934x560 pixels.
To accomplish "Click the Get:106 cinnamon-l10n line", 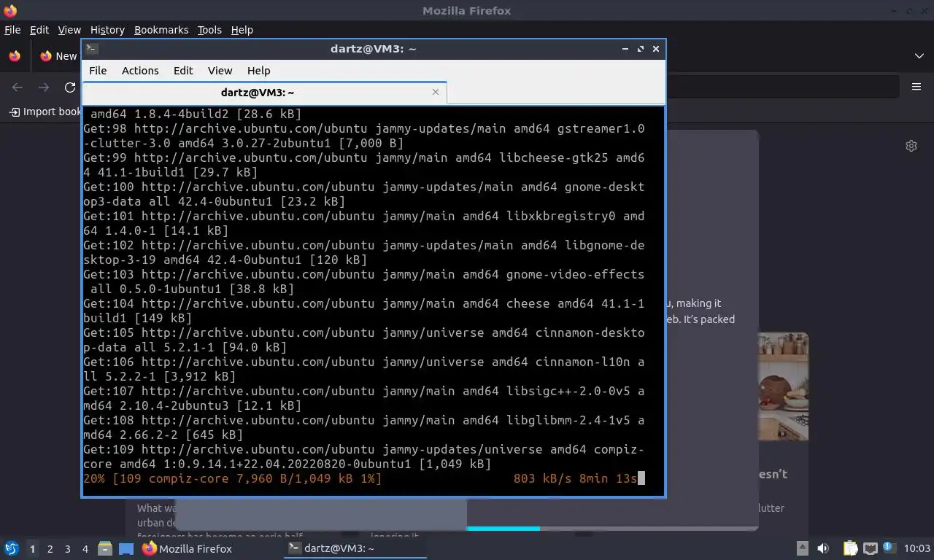I will tap(364, 369).
